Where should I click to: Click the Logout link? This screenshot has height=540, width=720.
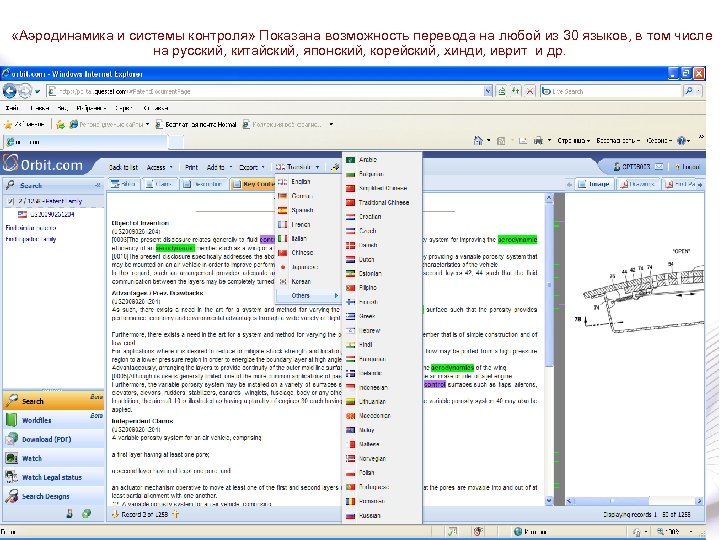[688, 167]
